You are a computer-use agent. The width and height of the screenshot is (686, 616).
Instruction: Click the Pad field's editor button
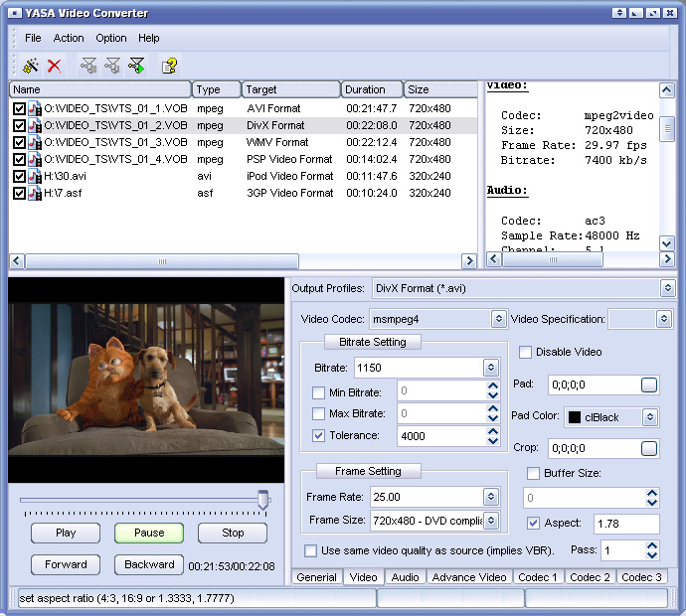coord(648,385)
